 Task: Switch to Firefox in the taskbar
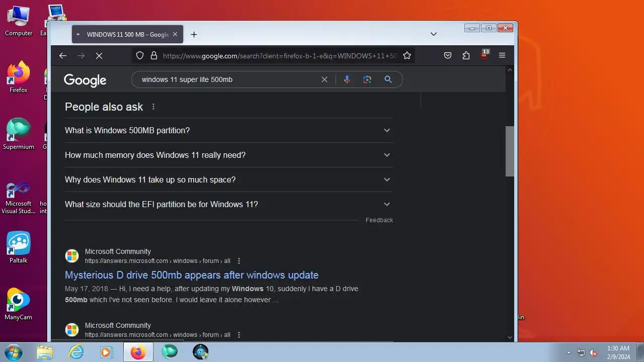click(138, 352)
